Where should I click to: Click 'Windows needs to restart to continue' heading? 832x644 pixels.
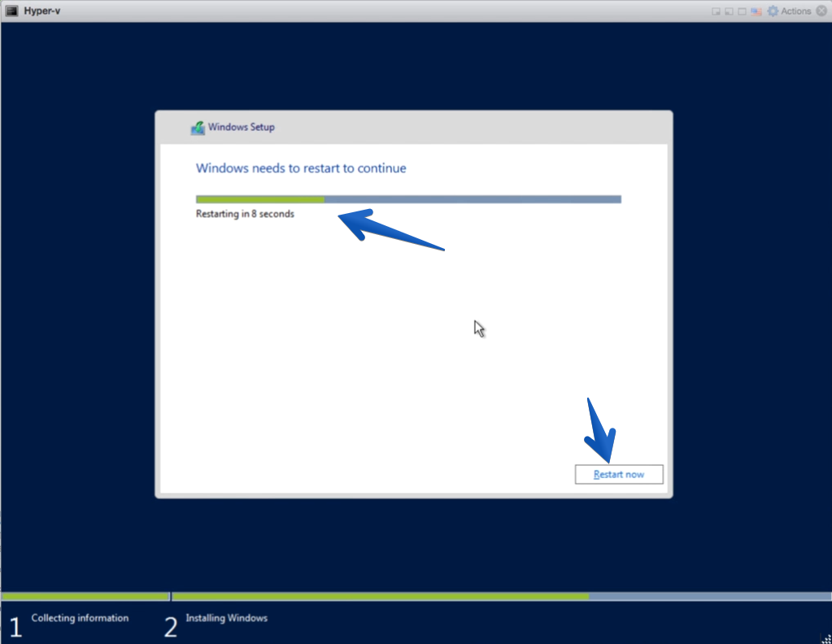coord(301,168)
